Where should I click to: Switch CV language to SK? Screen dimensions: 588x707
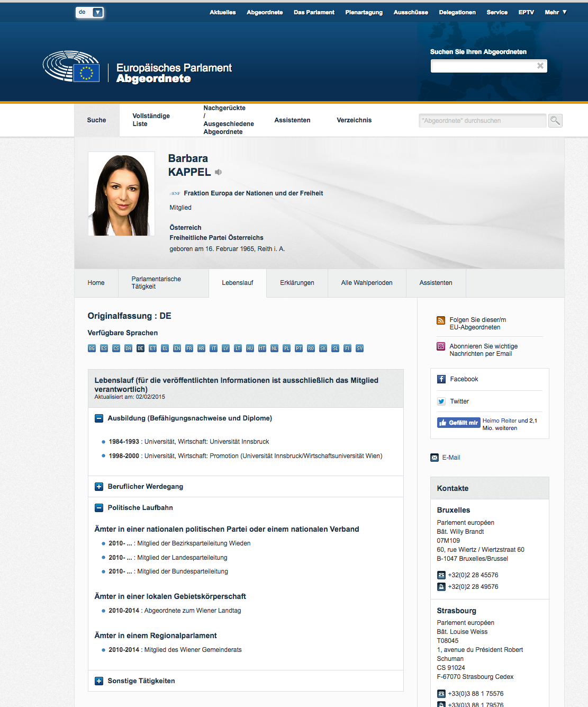click(323, 348)
